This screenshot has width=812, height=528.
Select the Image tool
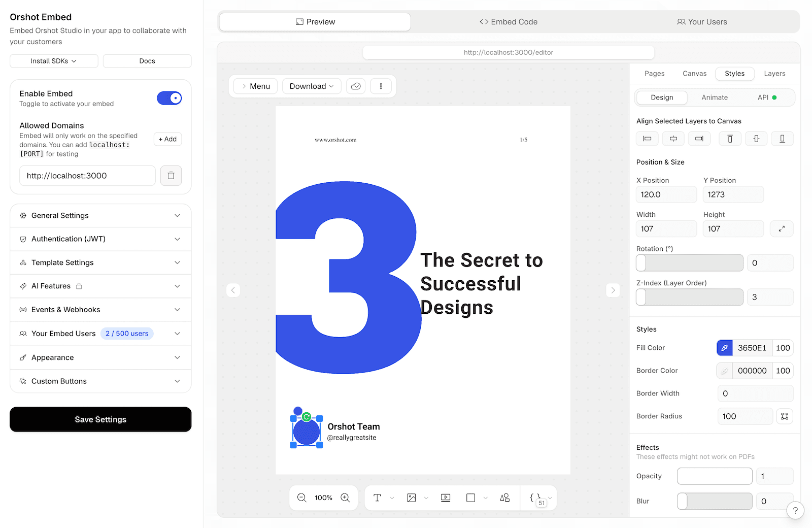pyautogui.click(x=411, y=498)
